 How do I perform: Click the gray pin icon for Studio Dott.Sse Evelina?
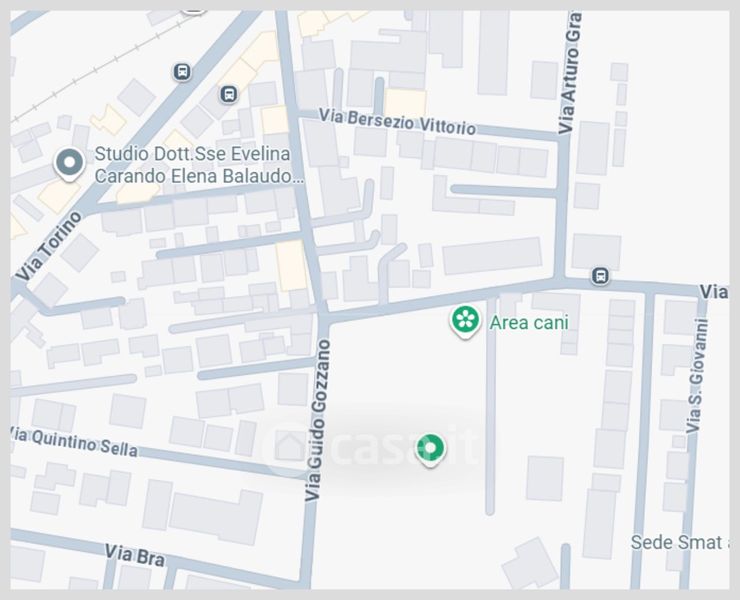[x=69, y=164]
